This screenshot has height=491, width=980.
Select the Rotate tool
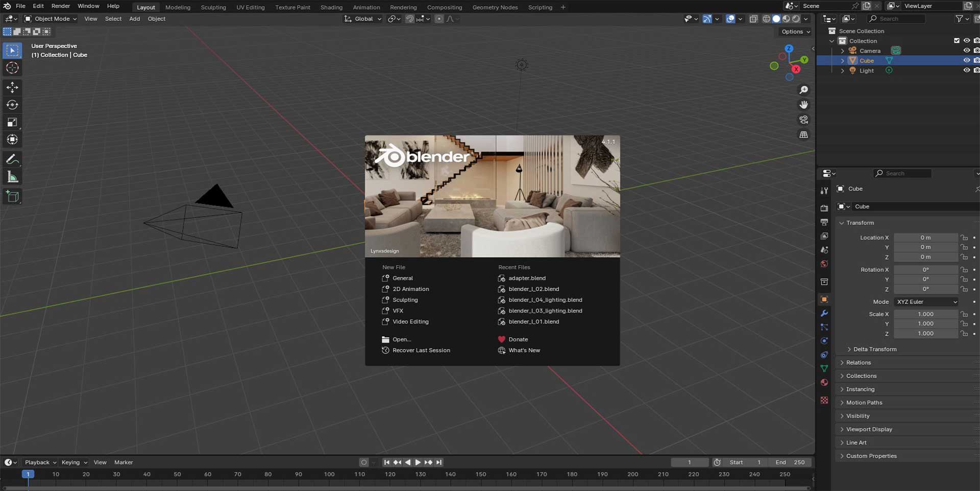click(x=12, y=105)
